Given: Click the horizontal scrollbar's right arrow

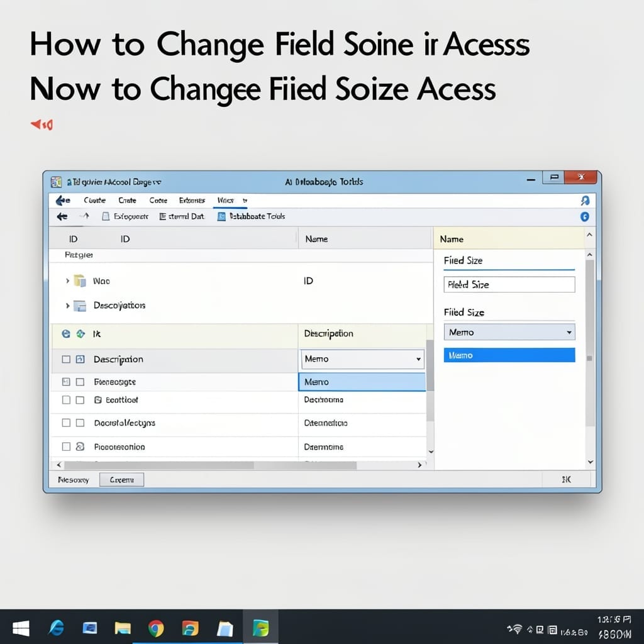Looking at the screenshot, I should pos(419,465).
